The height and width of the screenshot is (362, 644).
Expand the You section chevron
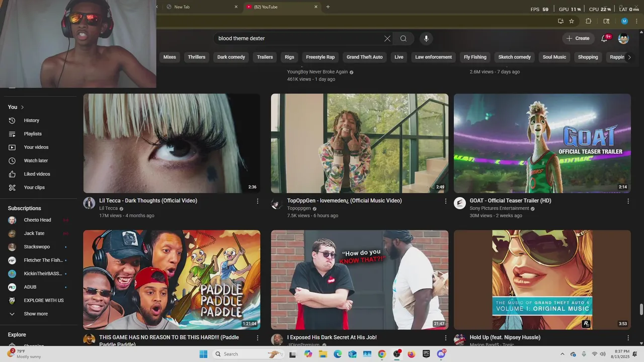click(x=22, y=107)
